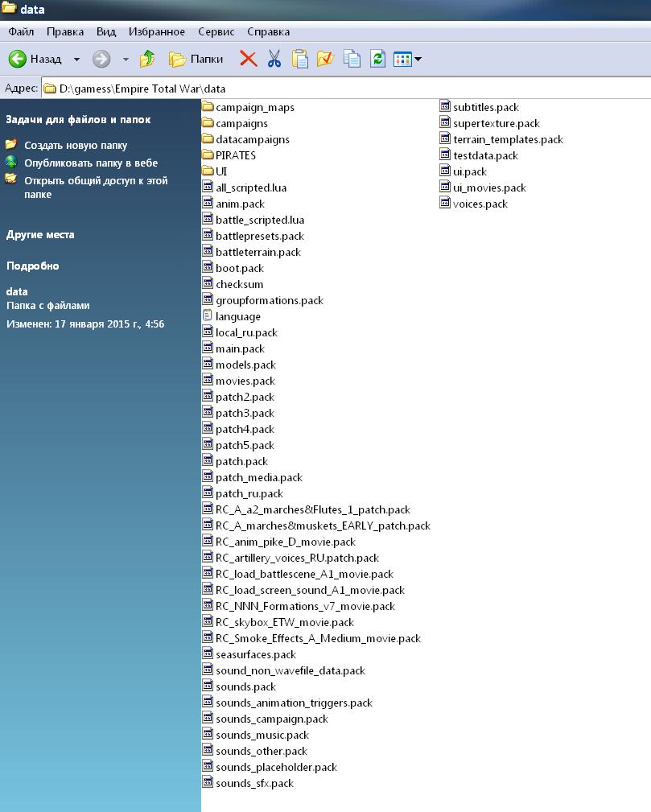Open the Back history dropdown arrow
Viewport: 651px width, 812px height.
pos(76,60)
